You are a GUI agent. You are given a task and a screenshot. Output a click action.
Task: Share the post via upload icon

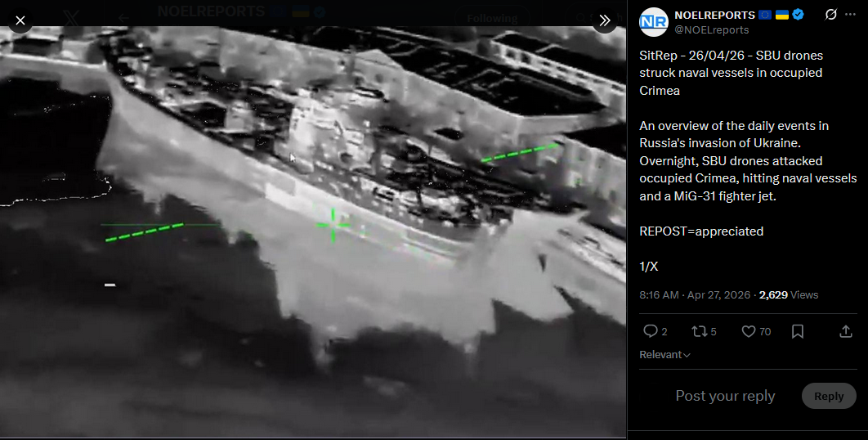click(x=845, y=331)
